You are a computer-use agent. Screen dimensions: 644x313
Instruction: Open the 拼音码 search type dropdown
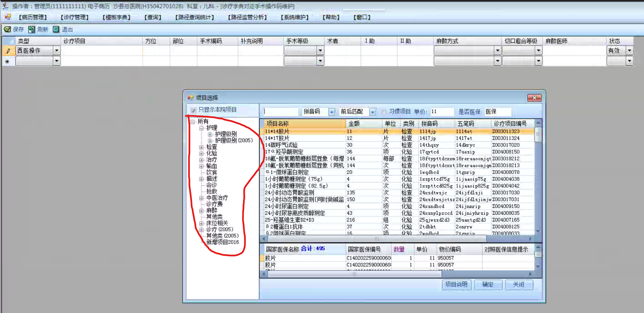(332, 112)
